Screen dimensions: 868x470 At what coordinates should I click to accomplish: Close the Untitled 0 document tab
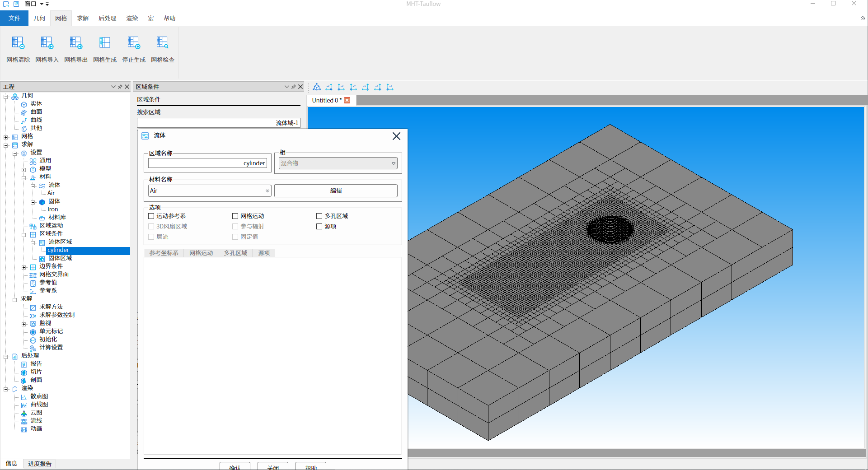tap(347, 100)
